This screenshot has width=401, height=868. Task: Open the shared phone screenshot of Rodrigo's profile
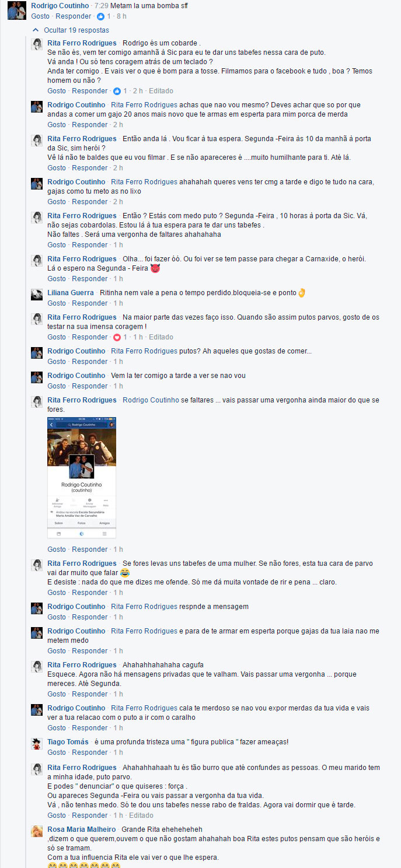(x=82, y=478)
